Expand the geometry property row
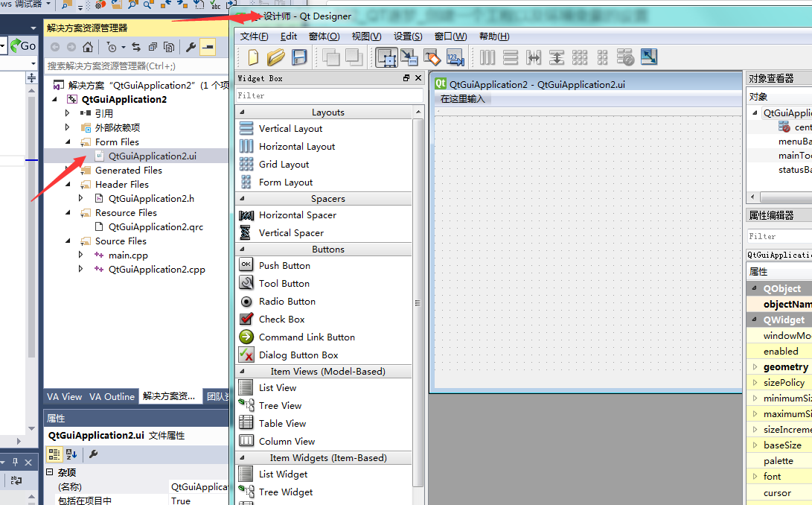 (755, 366)
